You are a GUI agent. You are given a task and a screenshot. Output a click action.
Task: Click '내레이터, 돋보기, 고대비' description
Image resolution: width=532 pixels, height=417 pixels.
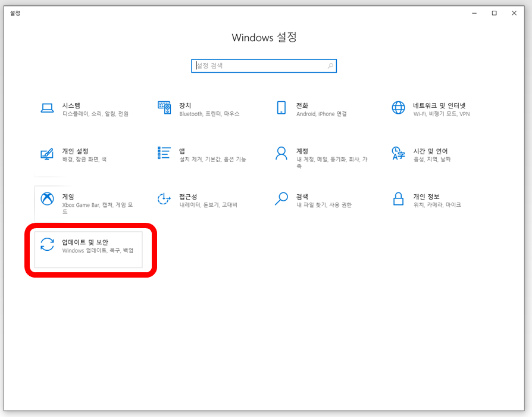point(208,205)
